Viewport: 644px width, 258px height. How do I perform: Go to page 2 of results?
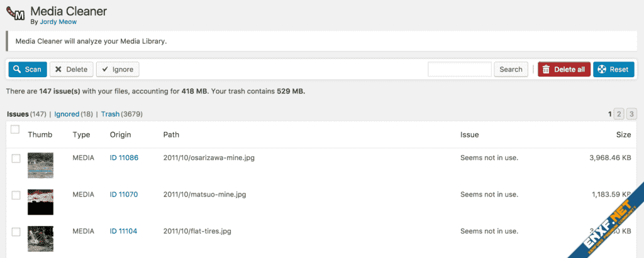coord(619,114)
